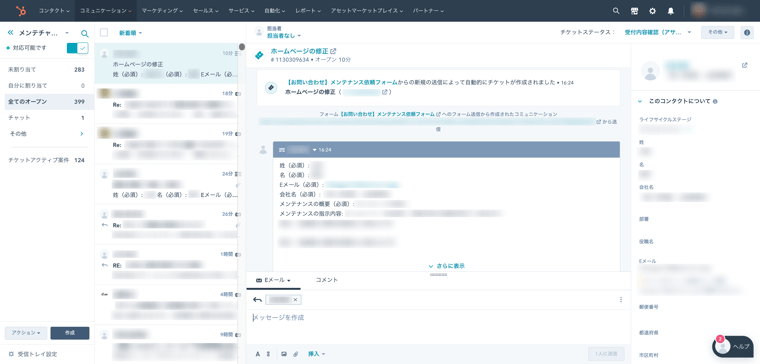Switch to the コメント tab
This screenshot has width=760, height=364.
pos(327,280)
